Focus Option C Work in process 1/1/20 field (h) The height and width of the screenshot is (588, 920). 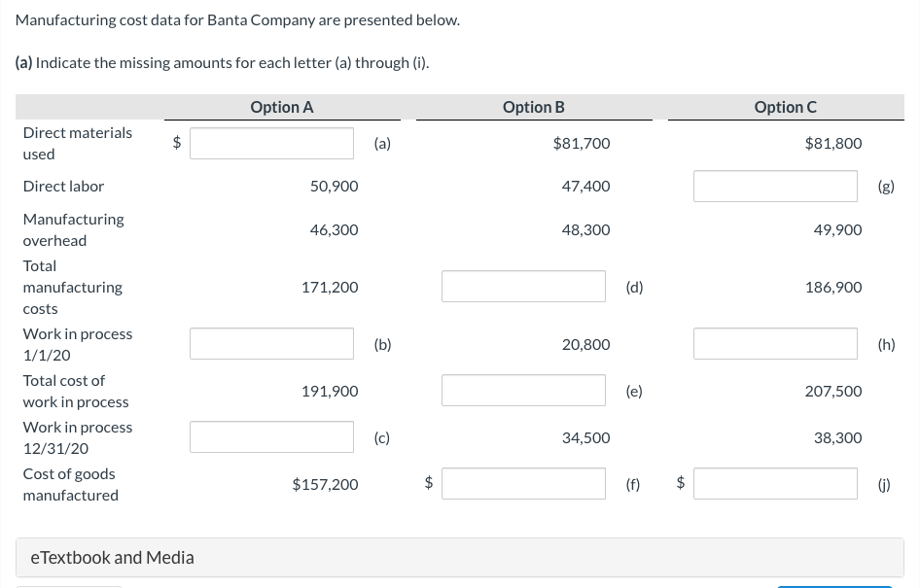(x=775, y=344)
